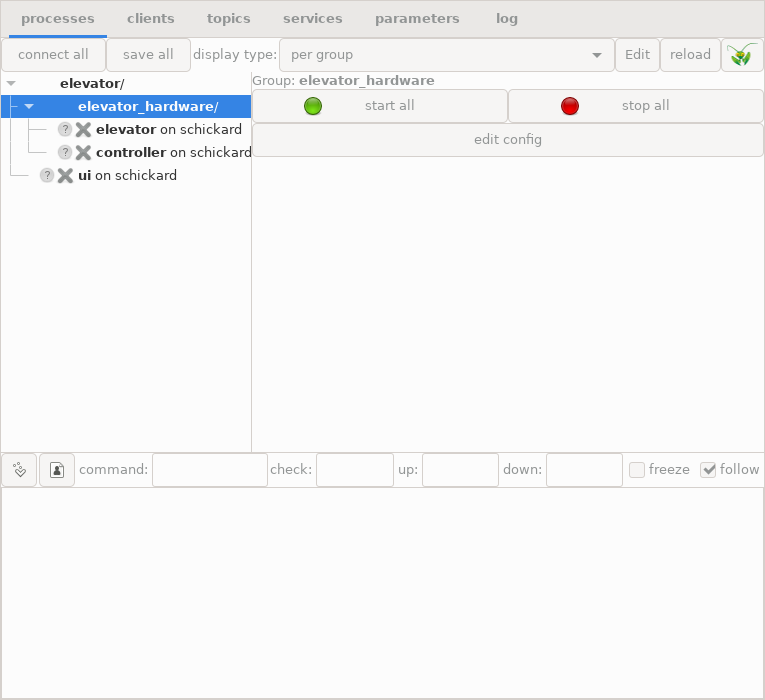Click the X status icon beside elevator

click(x=83, y=130)
